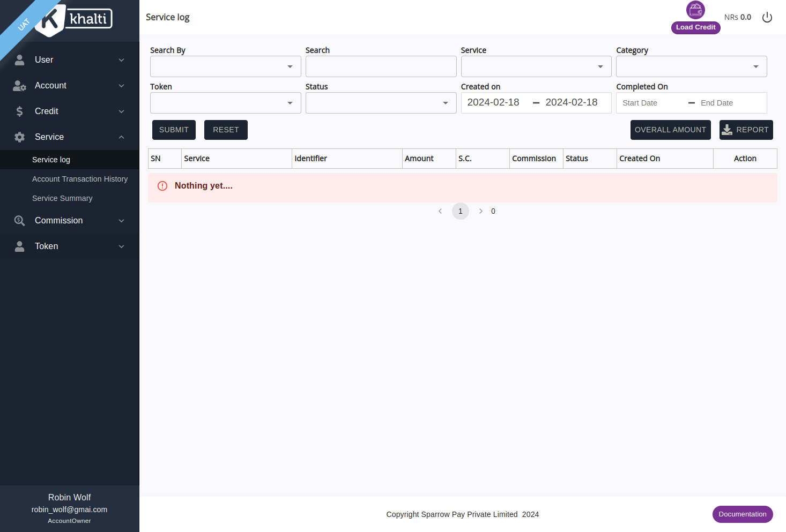
Task: Click Completed On Start Date field
Action: (651, 103)
